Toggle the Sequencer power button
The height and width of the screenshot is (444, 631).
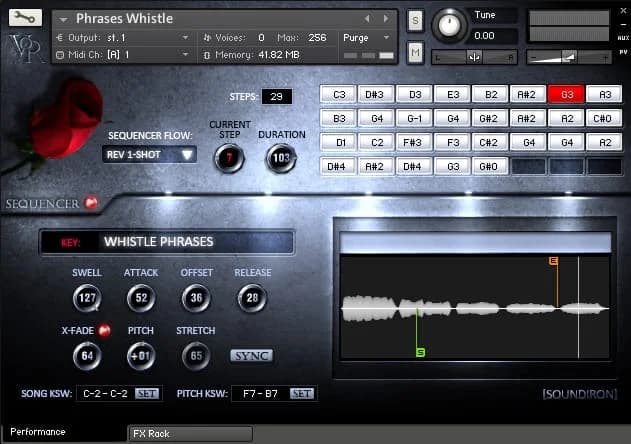point(93,203)
